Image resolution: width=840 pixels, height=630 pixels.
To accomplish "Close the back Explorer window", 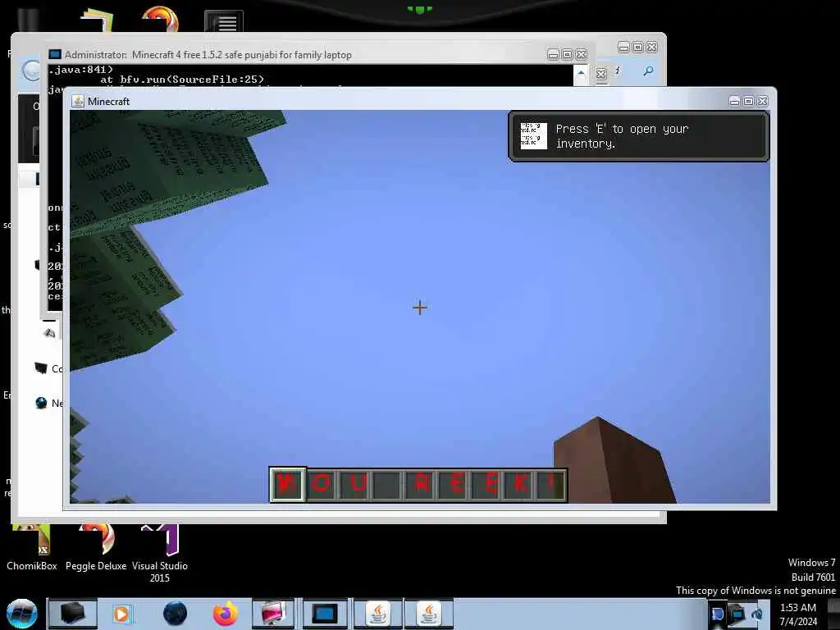I will [652, 47].
